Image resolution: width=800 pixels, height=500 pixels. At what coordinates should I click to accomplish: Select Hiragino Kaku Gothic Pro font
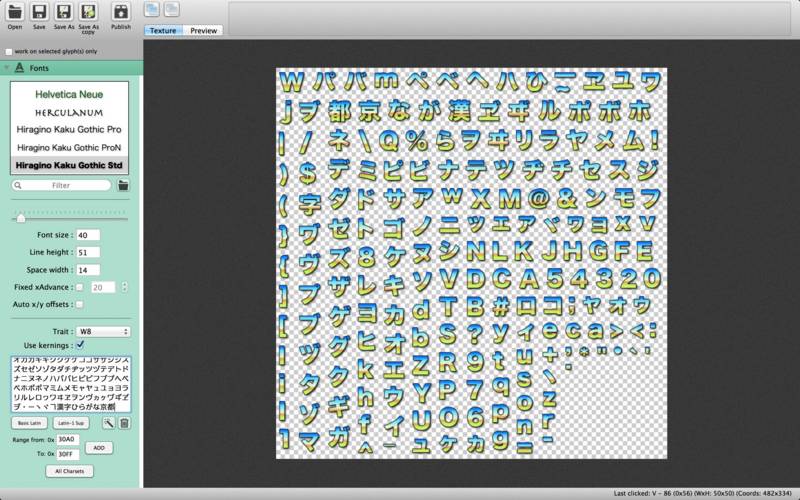[x=69, y=130]
